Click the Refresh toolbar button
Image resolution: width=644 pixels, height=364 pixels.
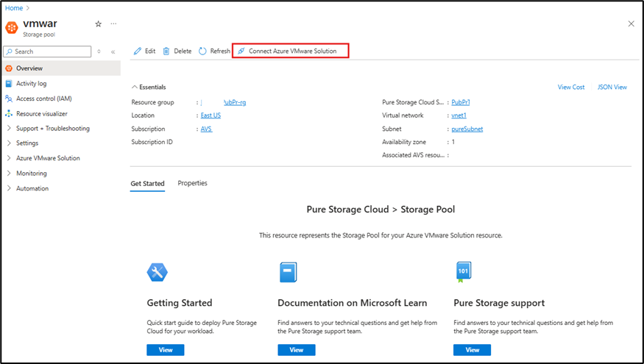214,51
